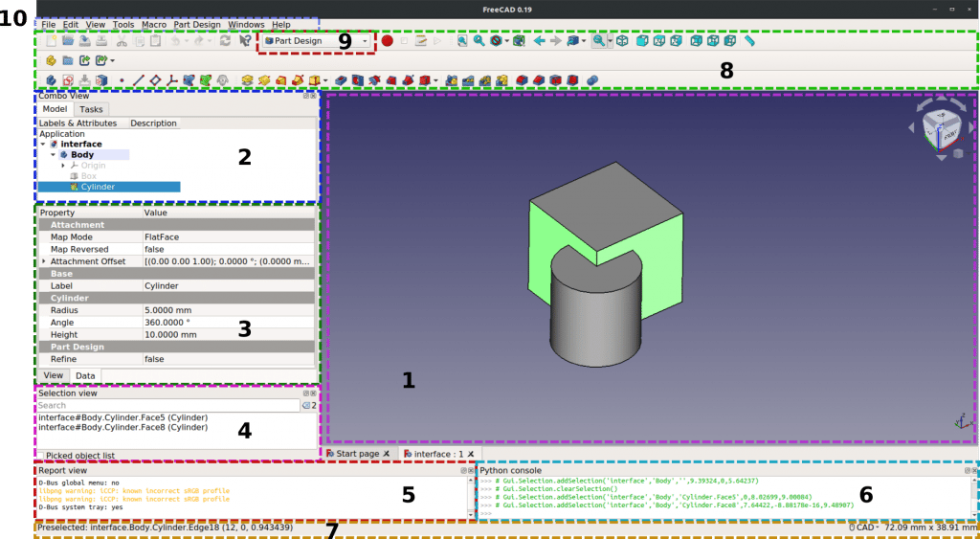Click the blue back arrow navigation icon
This screenshot has height=539, width=980.
[540, 40]
